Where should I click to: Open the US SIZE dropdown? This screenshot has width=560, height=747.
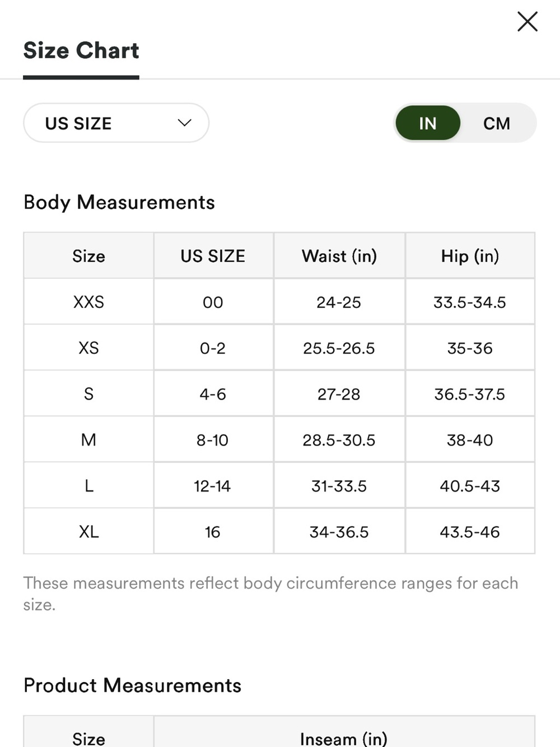point(116,123)
